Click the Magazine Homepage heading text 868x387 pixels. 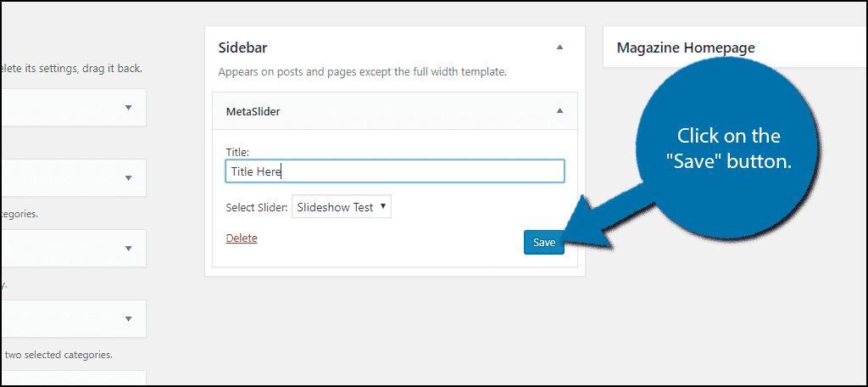pyautogui.click(x=685, y=48)
